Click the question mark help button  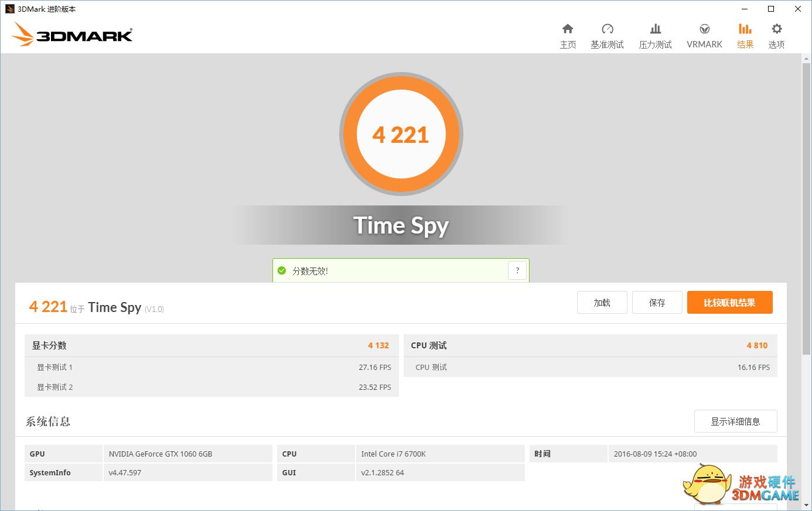pos(517,270)
